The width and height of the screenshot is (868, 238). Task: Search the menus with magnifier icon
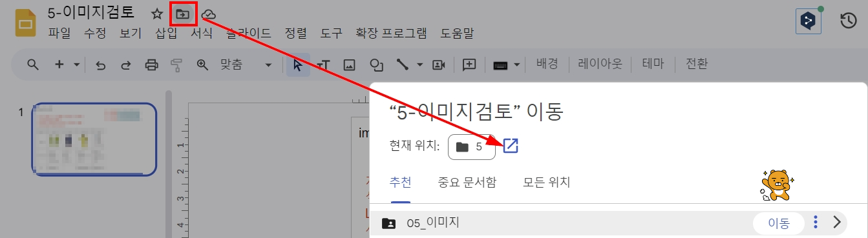click(32, 64)
